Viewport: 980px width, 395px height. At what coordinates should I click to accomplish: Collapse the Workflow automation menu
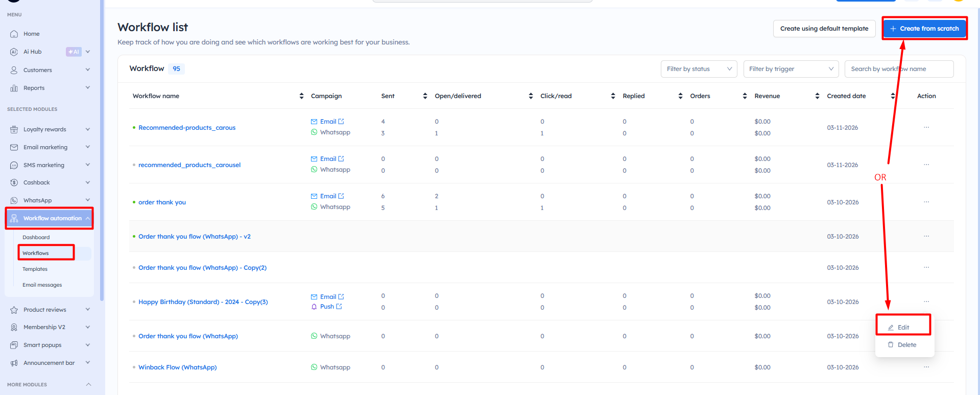[88, 218]
